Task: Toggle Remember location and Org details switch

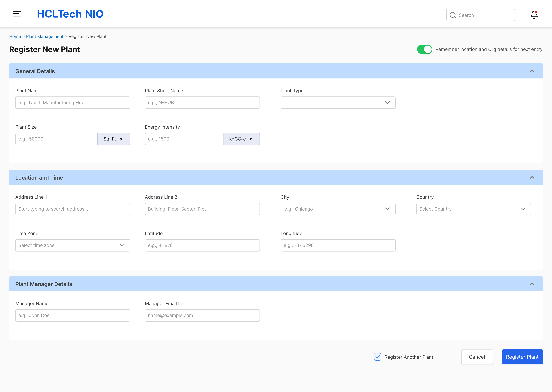Action: click(424, 49)
